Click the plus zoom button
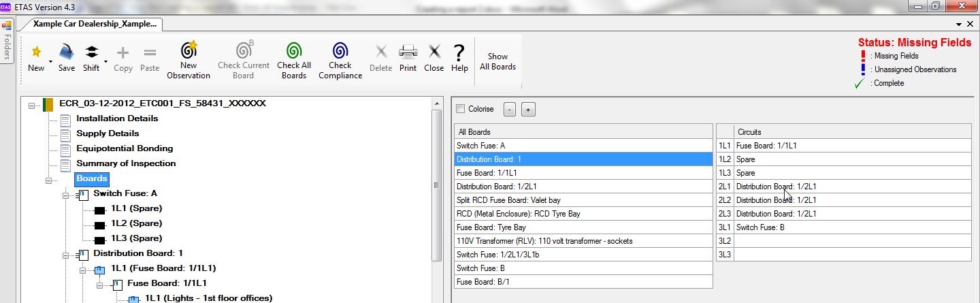This screenshot has width=980, height=303. (529, 110)
